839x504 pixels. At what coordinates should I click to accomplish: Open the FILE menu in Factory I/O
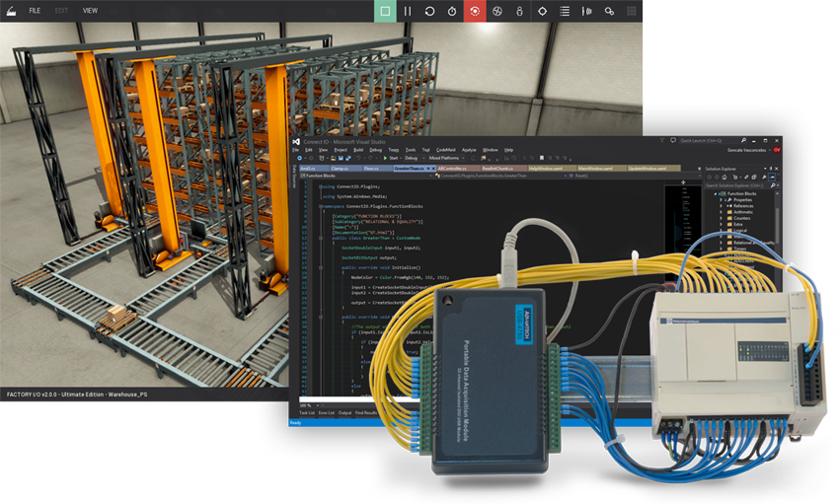(x=35, y=10)
